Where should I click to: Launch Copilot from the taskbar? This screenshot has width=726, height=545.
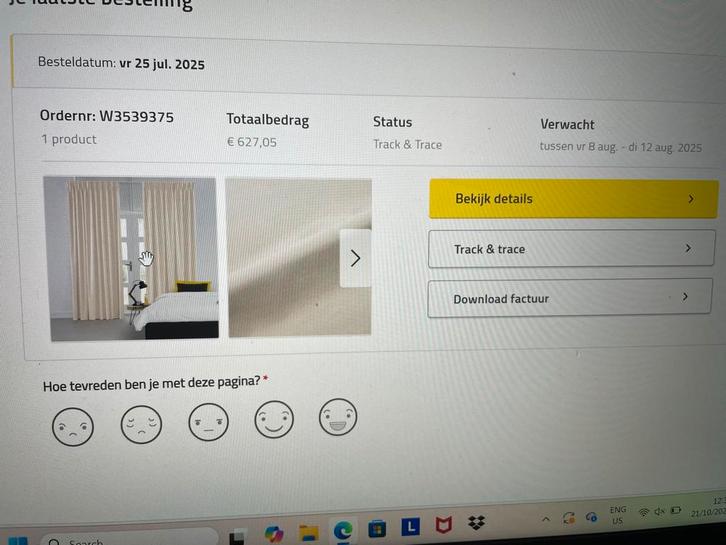[274, 533]
